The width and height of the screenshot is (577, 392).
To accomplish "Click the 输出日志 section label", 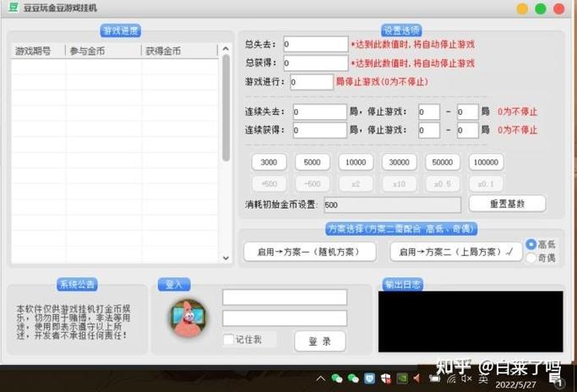I will [403, 284].
